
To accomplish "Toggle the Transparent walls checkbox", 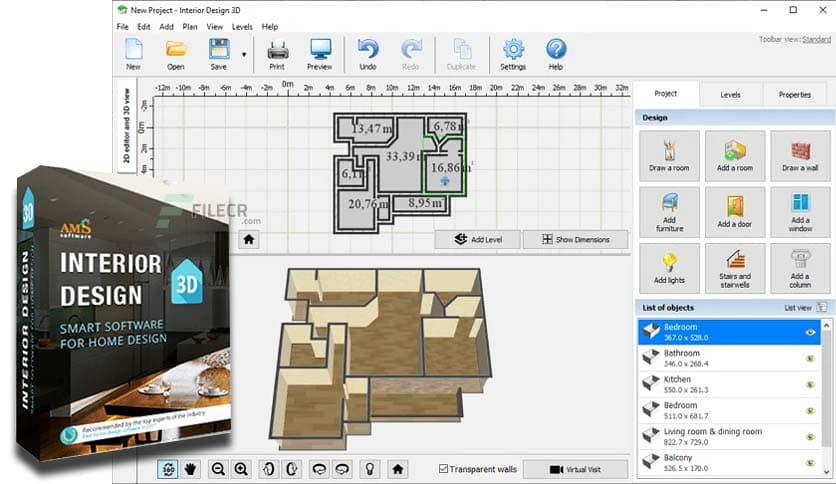I will [x=443, y=469].
